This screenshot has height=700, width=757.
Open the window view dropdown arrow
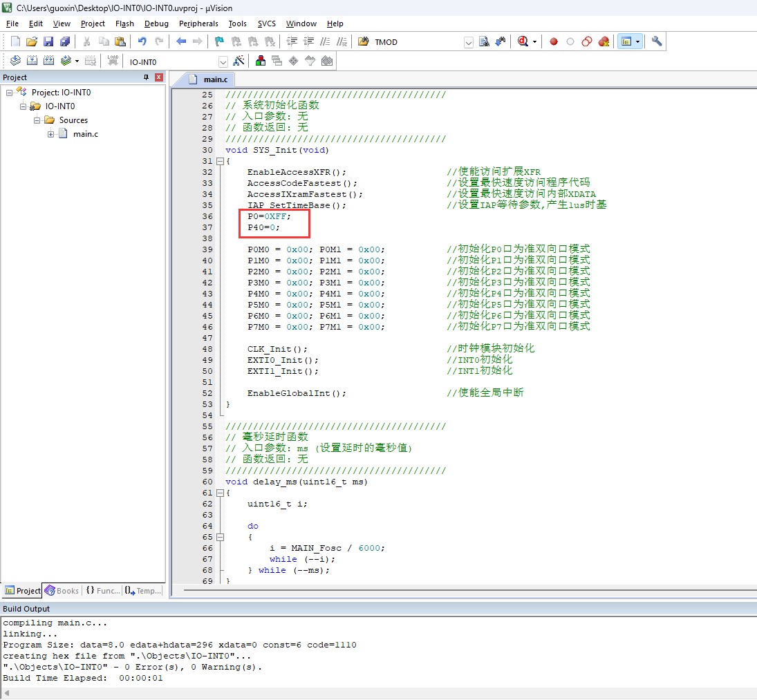pos(638,42)
